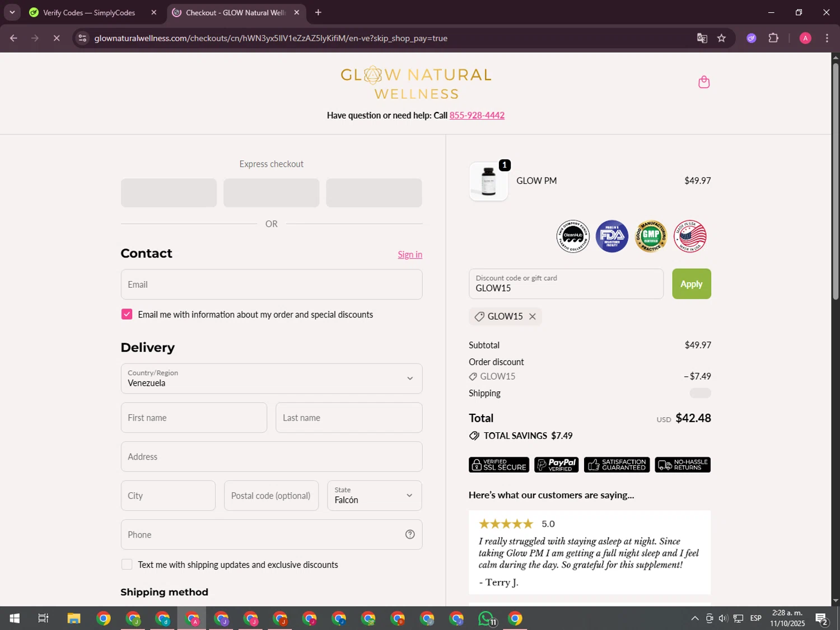Open WhatsApp from the taskbar

[x=486, y=618]
